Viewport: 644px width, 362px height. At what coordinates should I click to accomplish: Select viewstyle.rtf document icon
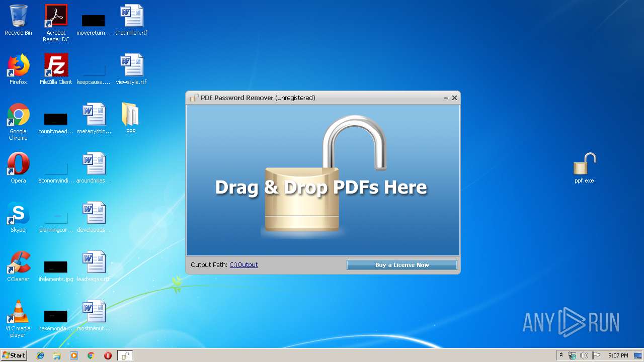pyautogui.click(x=131, y=70)
